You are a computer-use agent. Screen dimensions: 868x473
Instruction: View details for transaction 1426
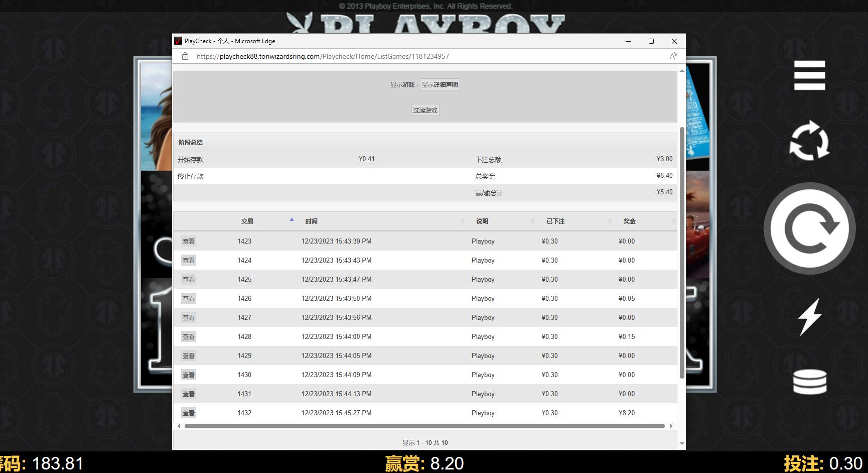(x=189, y=298)
